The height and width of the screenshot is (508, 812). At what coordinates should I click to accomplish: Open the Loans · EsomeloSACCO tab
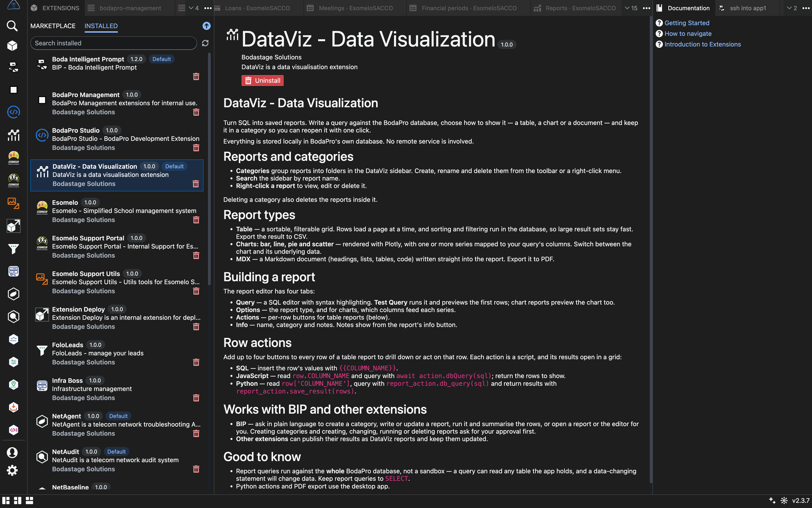tap(257, 8)
